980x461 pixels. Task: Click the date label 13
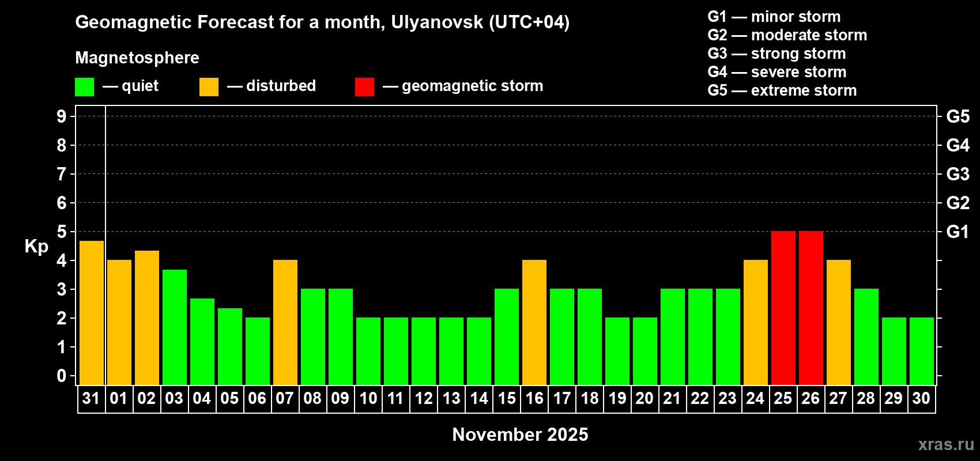point(451,399)
